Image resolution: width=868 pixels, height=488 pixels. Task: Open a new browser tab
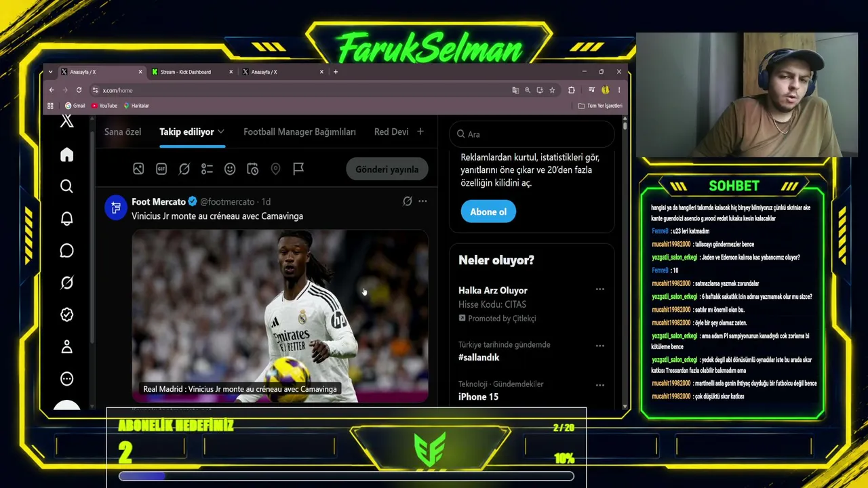336,72
